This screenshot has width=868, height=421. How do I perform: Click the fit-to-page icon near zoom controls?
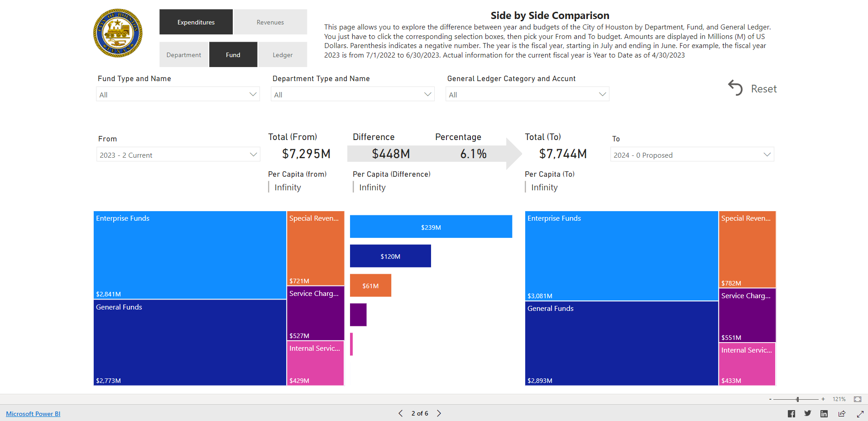click(857, 399)
